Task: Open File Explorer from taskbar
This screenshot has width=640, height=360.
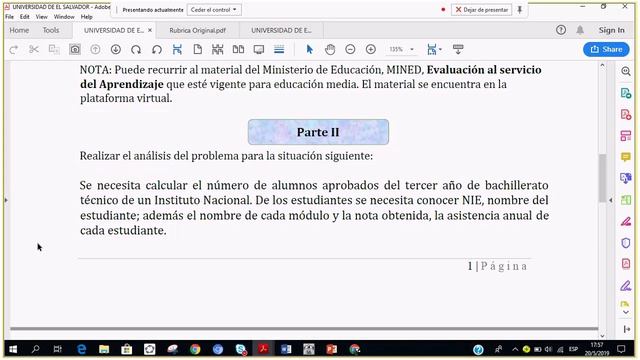Action: point(104,349)
